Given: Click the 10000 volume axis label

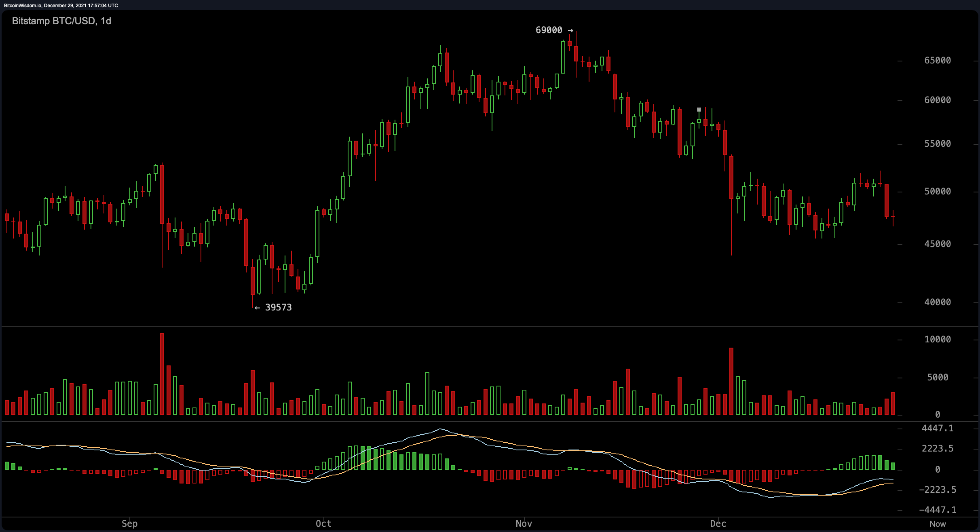Looking at the screenshot, I should coord(938,340).
